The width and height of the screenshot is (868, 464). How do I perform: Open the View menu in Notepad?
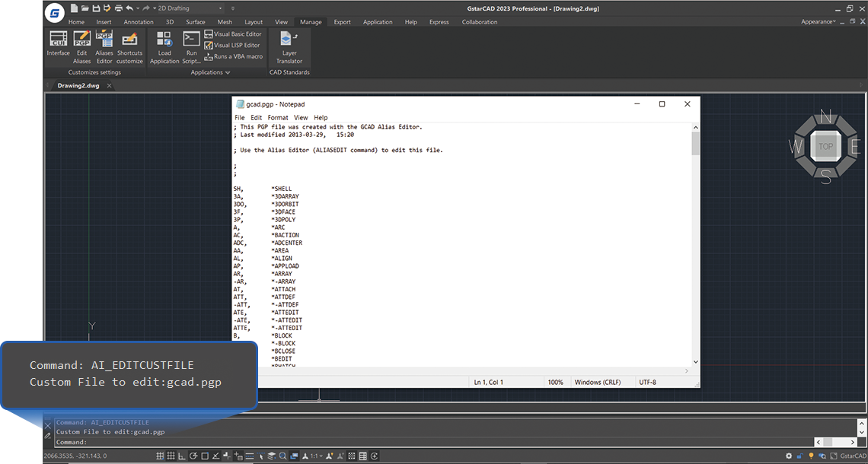click(301, 117)
